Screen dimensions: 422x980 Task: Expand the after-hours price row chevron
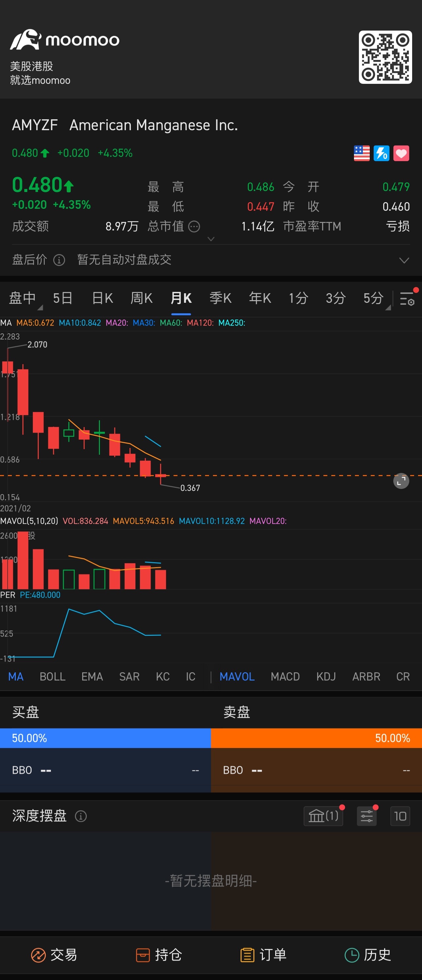(404, 261)
